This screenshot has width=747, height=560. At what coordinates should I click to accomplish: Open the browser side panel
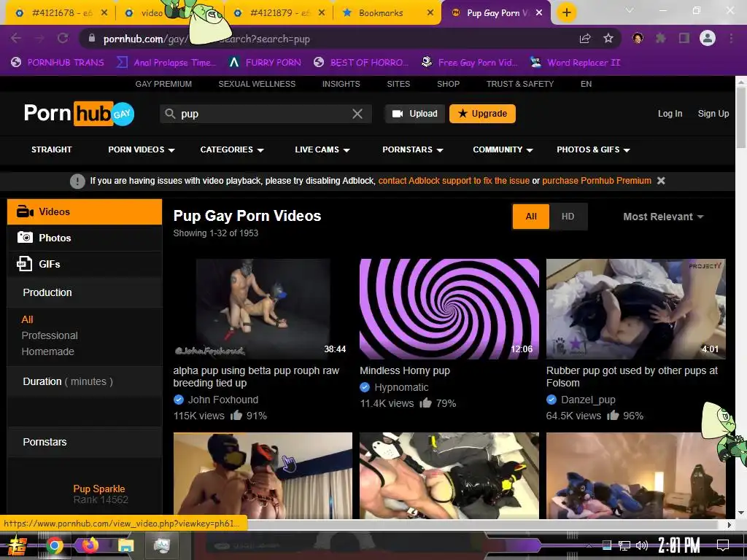(x=684, y=38)
